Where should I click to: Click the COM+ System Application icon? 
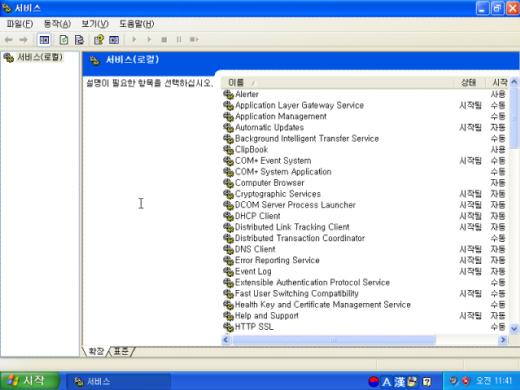pyautogui.click(x=228, y=172)
